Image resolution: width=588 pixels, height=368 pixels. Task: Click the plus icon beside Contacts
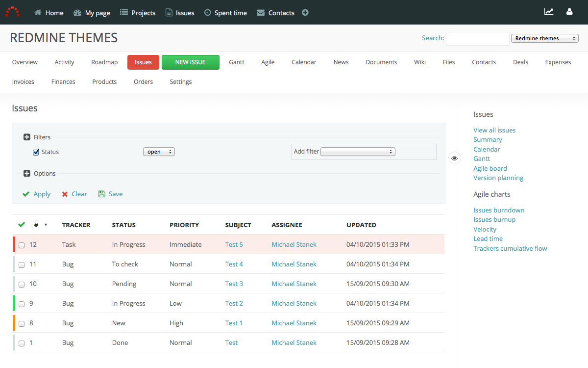(305, 13)
